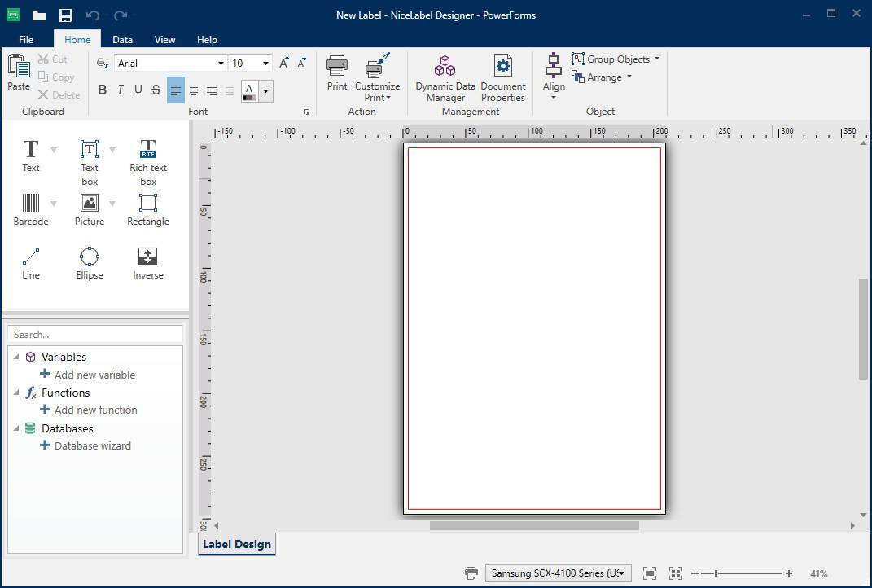Click the zoom to objects icon in status bar
Viewport: 872px width, 588px height.
click(676, 573)
